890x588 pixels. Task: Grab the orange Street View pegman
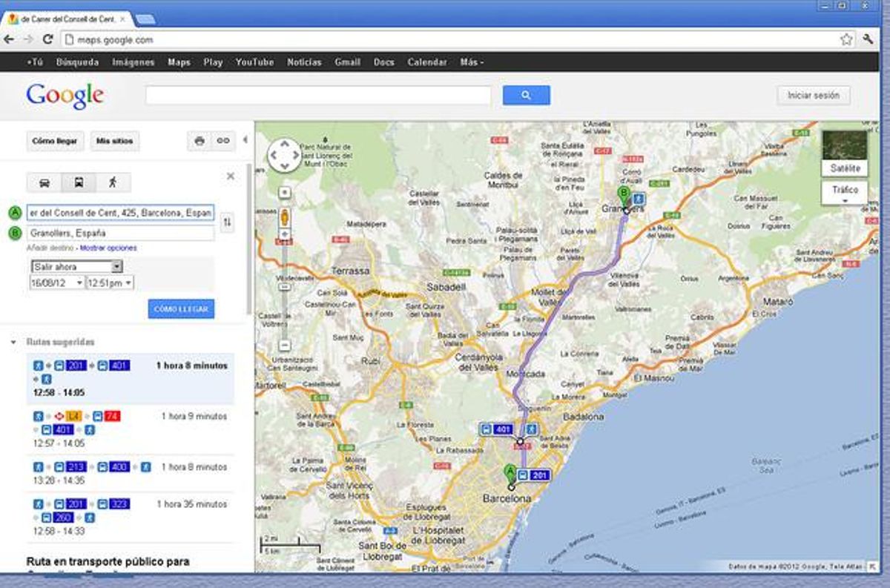coord(284,218)
